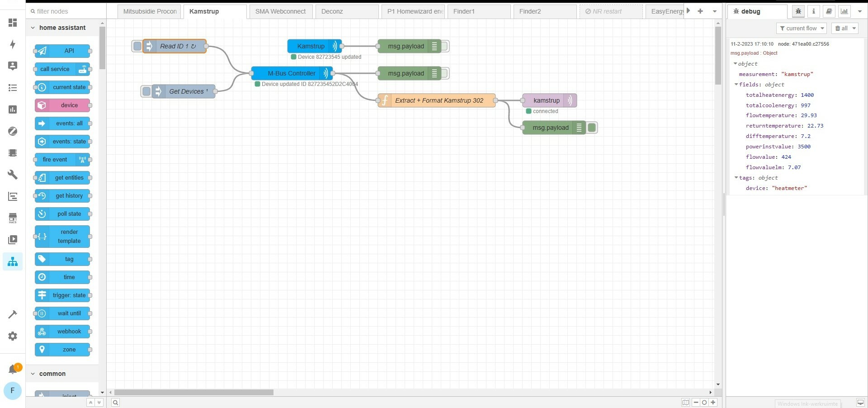The width and height of the screenshot is (868, 408).
Task: Open the HACS sidebar icon
Action: pos(13,218)
